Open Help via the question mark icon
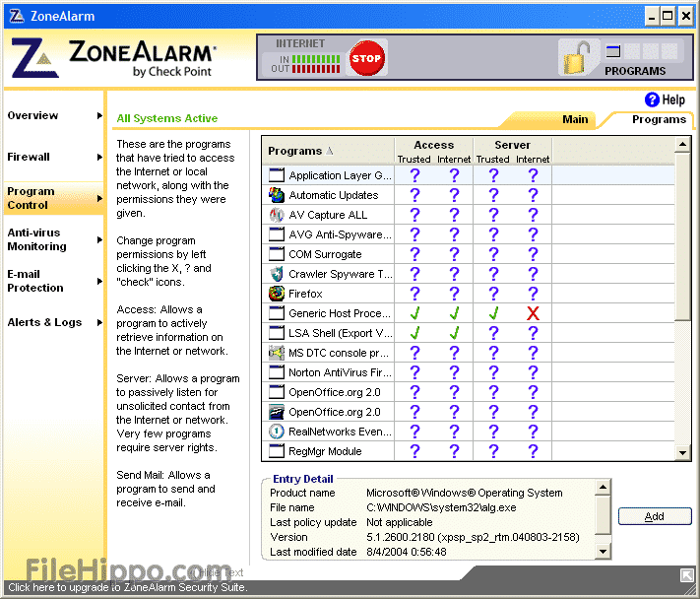Image resolution: width=700 pixels, height=599 pixels. (x=652, y=100)
